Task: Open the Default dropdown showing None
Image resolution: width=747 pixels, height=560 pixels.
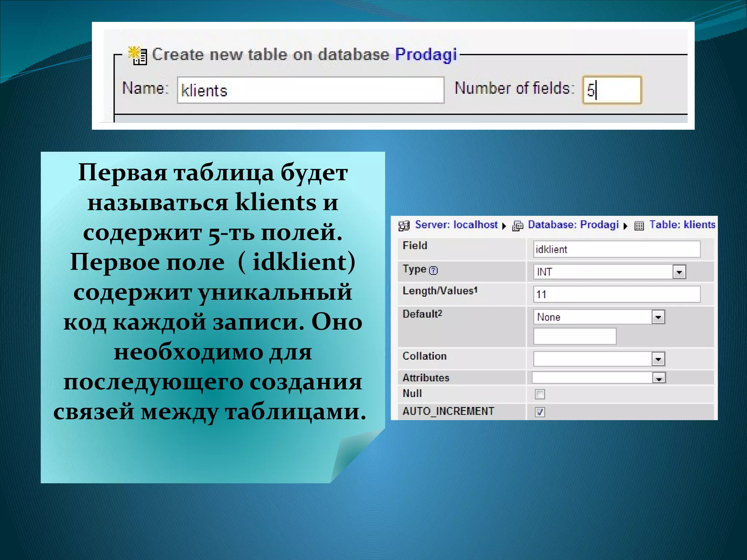Action: [x=599, y=317]
